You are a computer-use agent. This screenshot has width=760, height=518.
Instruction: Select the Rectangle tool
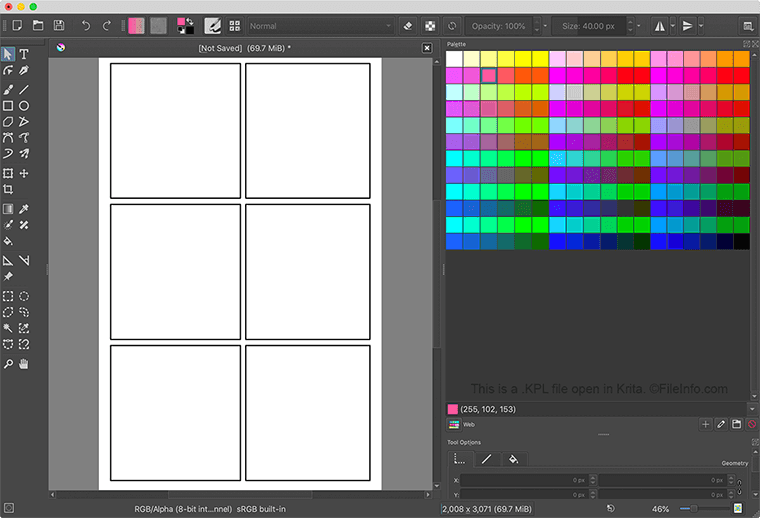8,106
